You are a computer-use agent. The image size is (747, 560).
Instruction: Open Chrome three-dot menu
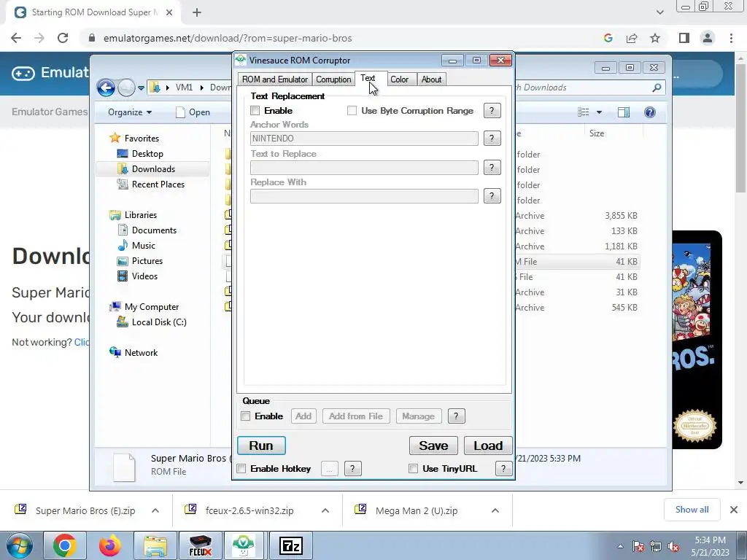click(731, 38)
